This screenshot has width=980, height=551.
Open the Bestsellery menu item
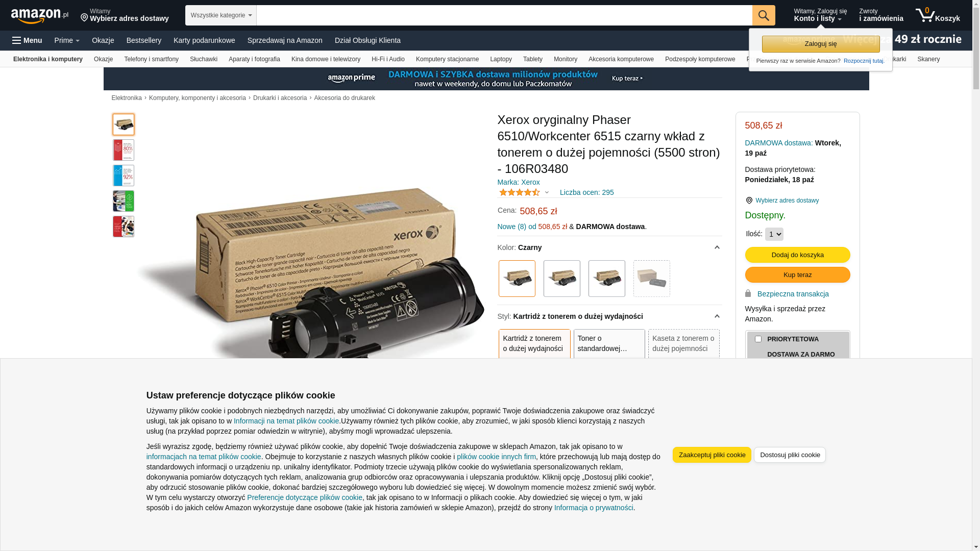pos(144,40)
